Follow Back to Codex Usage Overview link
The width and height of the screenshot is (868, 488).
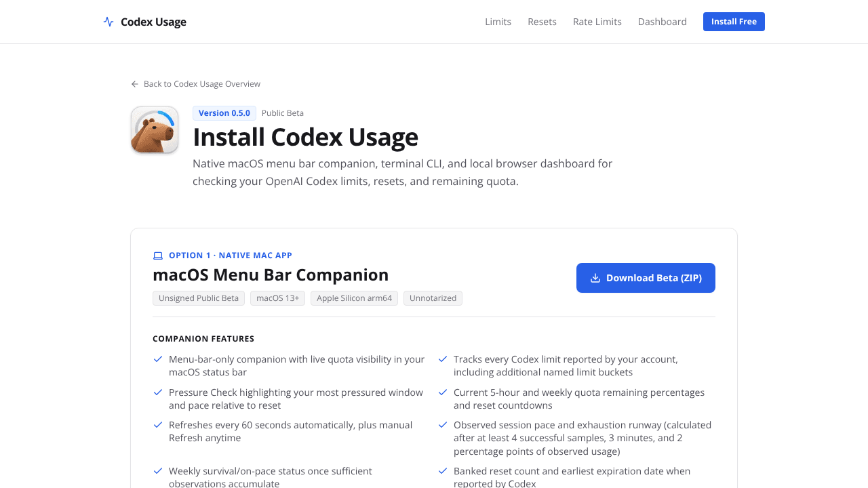coord(195,84)
